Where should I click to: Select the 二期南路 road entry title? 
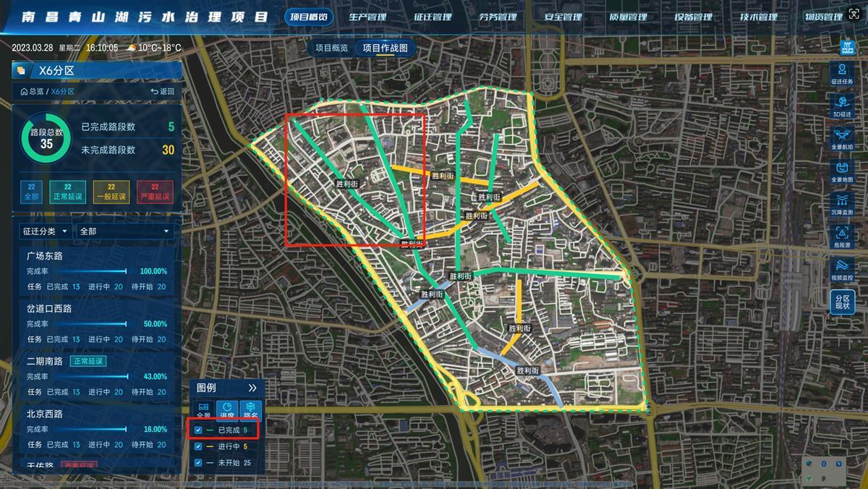(45, 361)
